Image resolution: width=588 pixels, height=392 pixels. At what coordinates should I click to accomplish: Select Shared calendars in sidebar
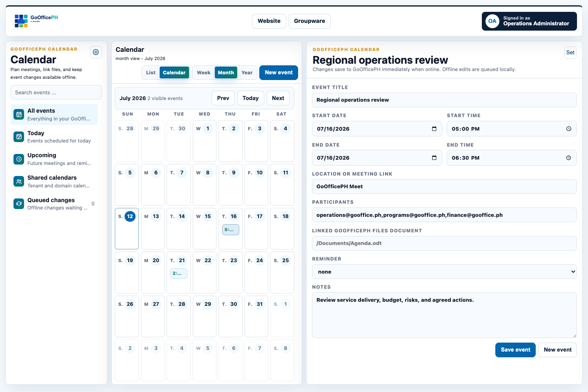point(54,181)
